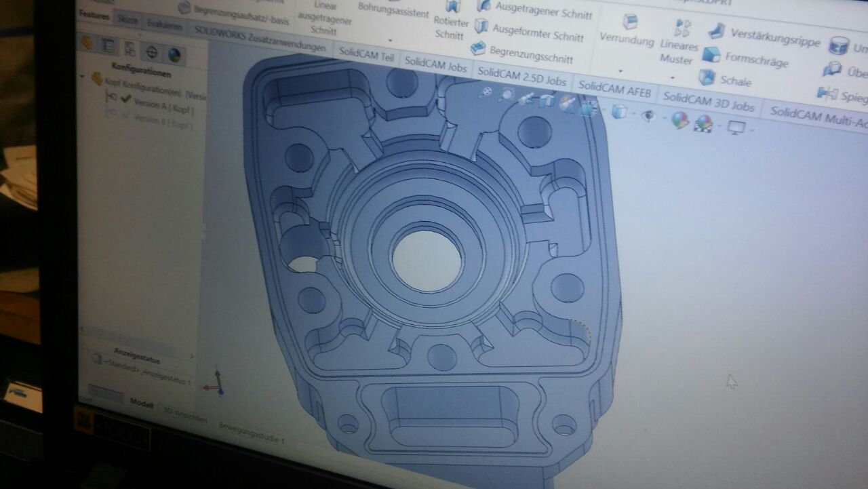The image size is (868, 489).
Task: Click the Ausgeformter Schnitt icon
Action: [481, 26]
